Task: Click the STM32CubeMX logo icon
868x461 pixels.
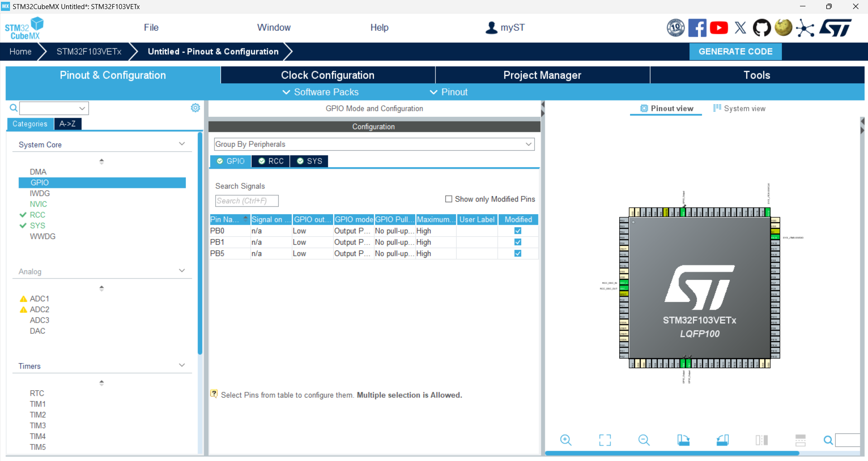Action: 24,29
